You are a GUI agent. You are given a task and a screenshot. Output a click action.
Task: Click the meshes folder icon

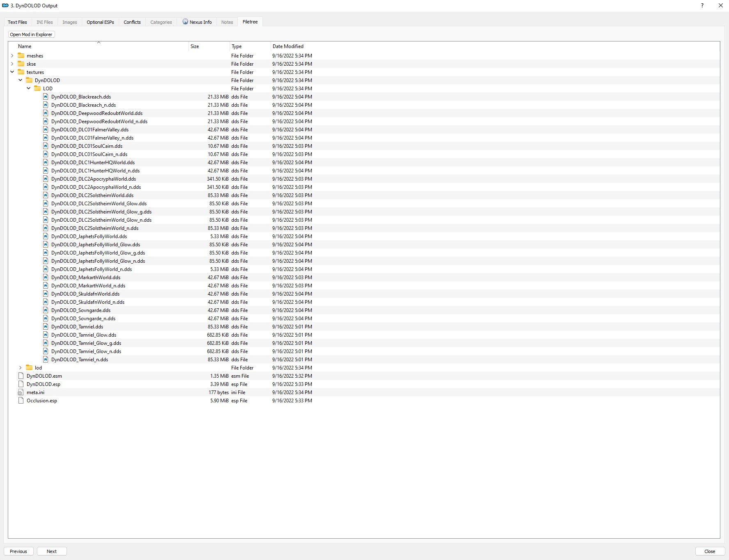tap(21, 55)
